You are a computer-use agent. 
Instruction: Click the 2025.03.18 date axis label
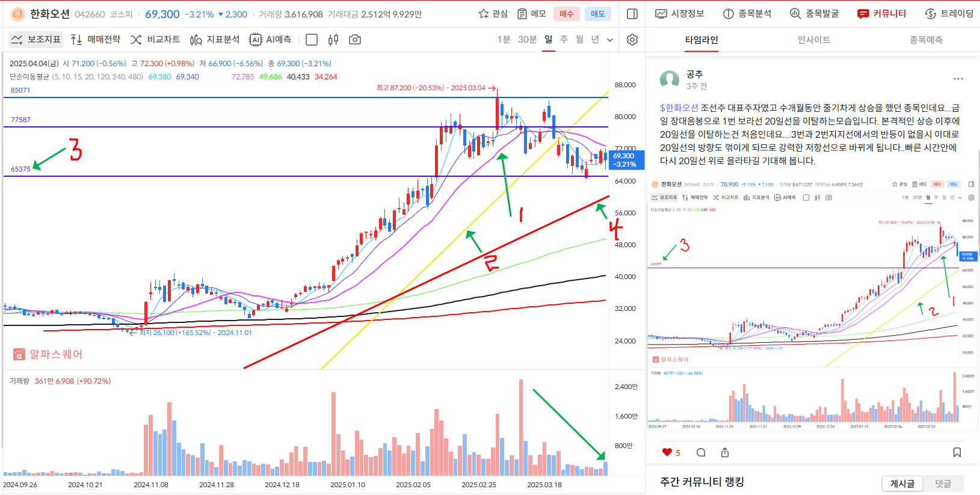(544, 485)
